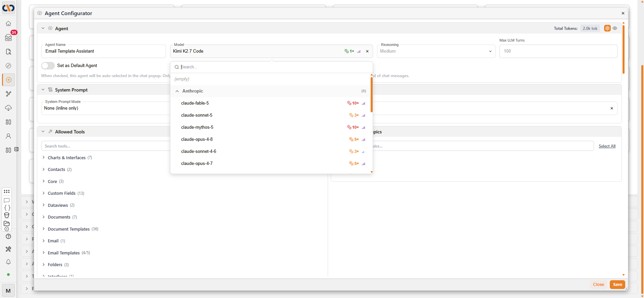Expand the Dataviews tool group
Viewport: 644px width, 298px height.
tap(44, 205)
